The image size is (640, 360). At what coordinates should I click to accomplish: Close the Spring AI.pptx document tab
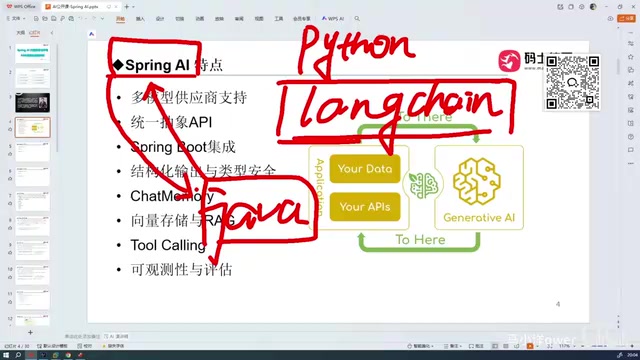click(116, 7)
